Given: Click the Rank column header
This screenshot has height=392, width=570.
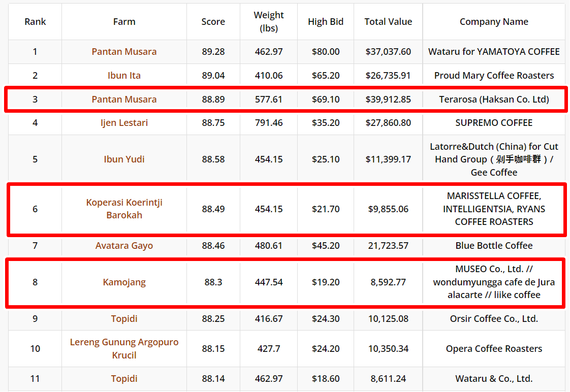Looking at the screenshot, I should [35, 22].
